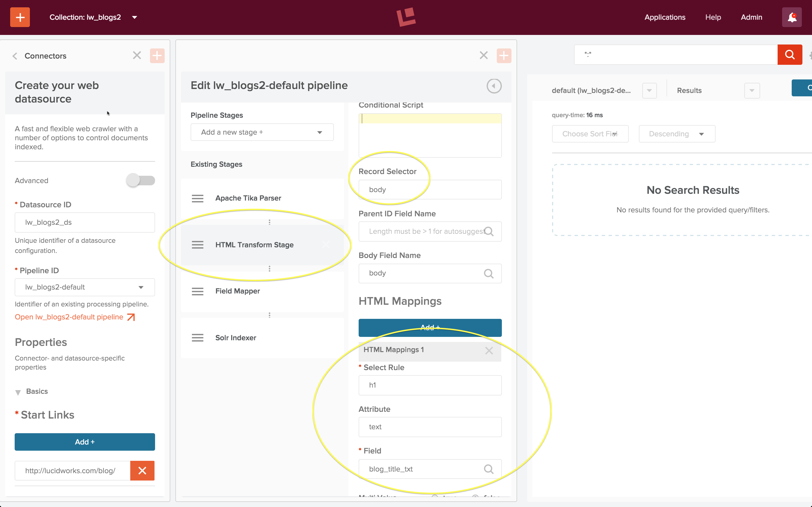Click the back arrow icon in pipeline editor
Image resolution: width=812 pixels, height=507 pixels.
[494, 86]
